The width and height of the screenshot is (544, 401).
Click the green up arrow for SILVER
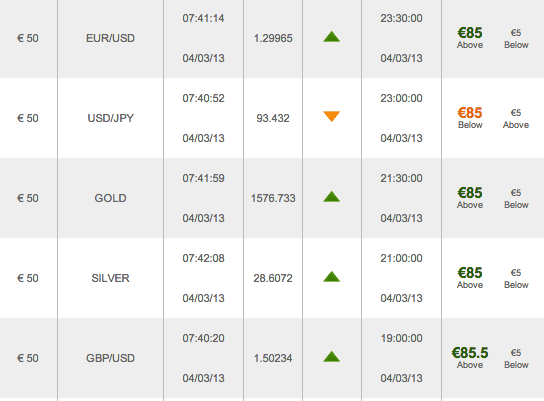click(x=331, y=276)
